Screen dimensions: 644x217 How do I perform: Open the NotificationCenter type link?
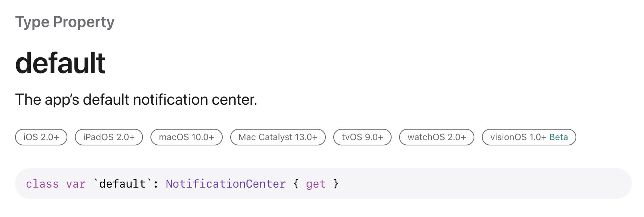(x=226, y=184)
